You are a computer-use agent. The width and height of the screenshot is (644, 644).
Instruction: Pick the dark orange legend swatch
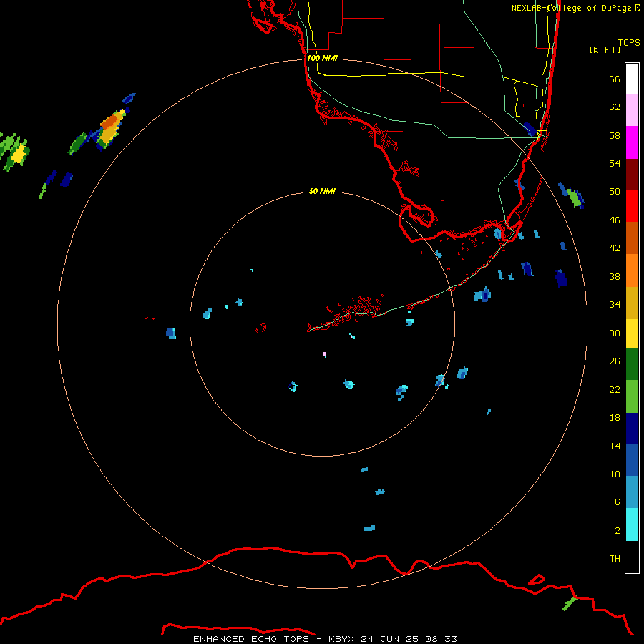632,238
